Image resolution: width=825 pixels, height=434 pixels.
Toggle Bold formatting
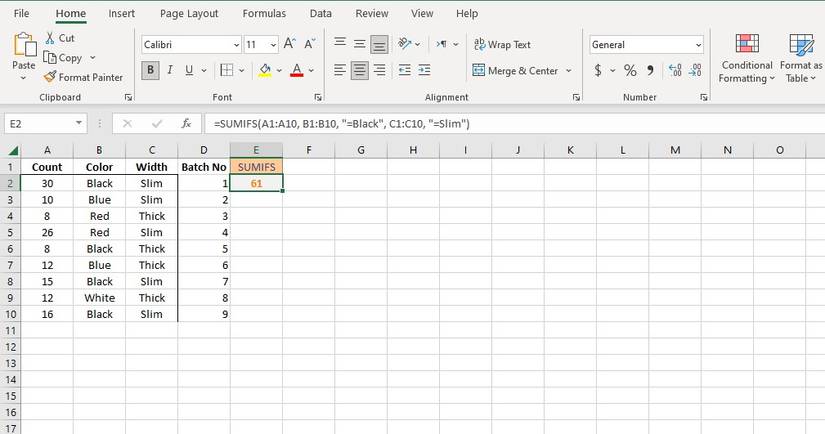(150, 70)
